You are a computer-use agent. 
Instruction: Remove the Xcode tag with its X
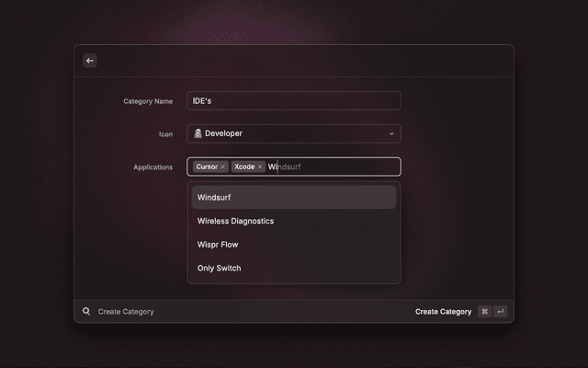[260, 167]
